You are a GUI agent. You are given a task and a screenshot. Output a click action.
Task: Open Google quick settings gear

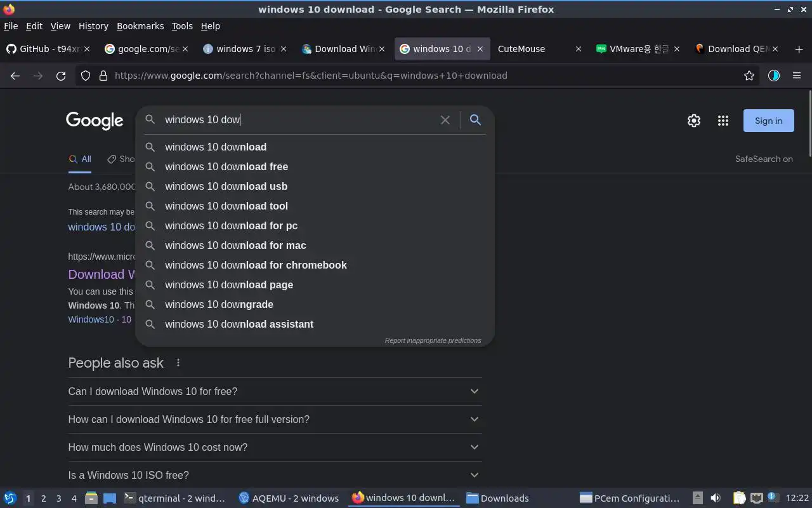coord(694,121)
